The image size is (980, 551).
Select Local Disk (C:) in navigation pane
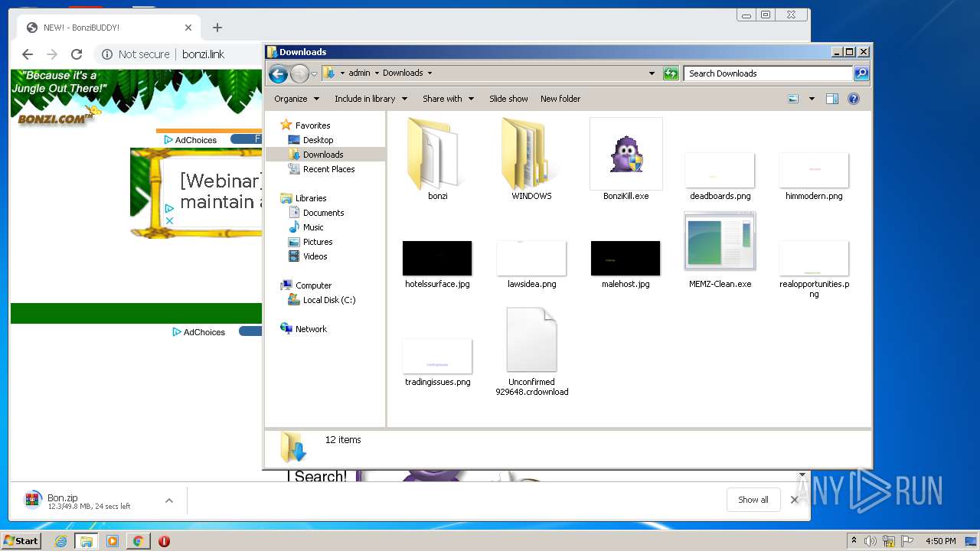coord(328,300)
